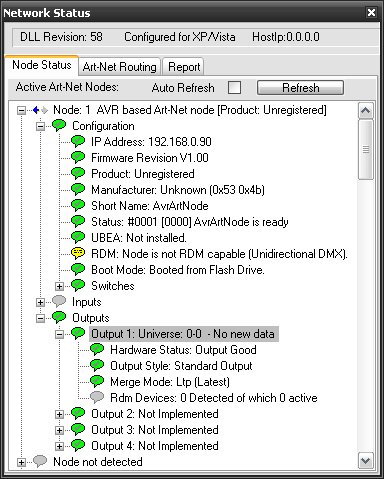Screen dimensions: 384x479
Task: Select 'Merge Mode: Ltp (Latest)' row
Action: click(170, 382)
